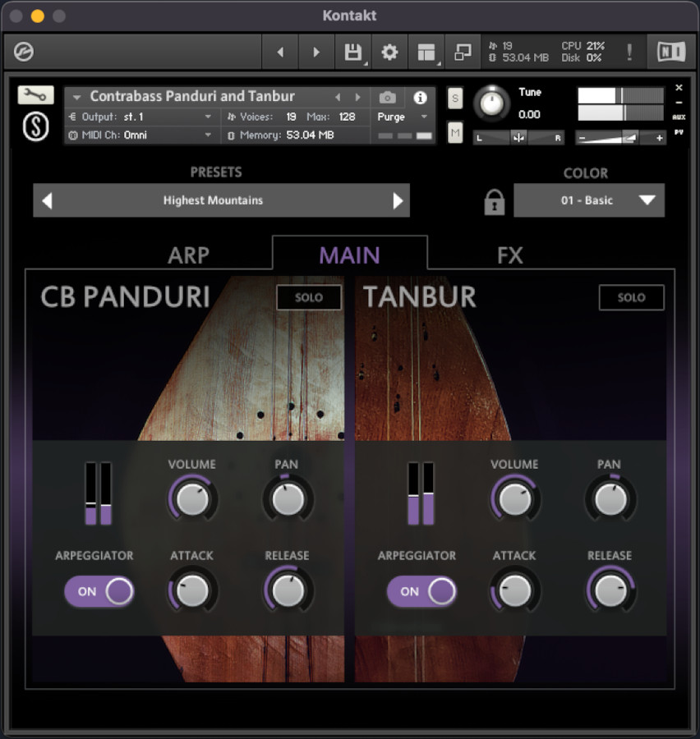The width and height of the screenshot is (700, 739).
Task: Center the pan via middle icon
Action: point(518,138)
